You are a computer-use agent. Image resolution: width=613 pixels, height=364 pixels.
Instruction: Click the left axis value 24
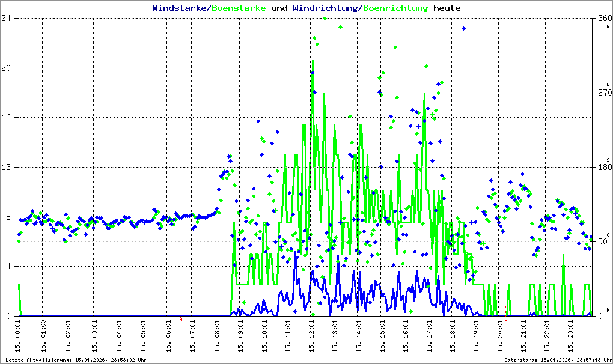point(5,18)
